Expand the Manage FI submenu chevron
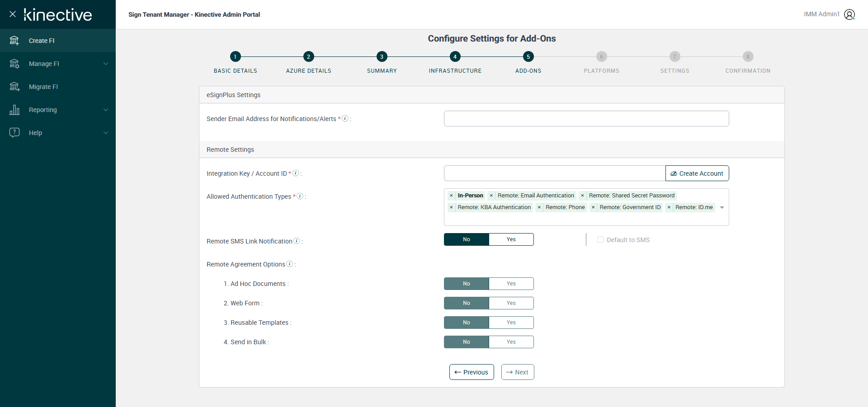The width and height of the screenshot is (868, 407). click(106, 64)
